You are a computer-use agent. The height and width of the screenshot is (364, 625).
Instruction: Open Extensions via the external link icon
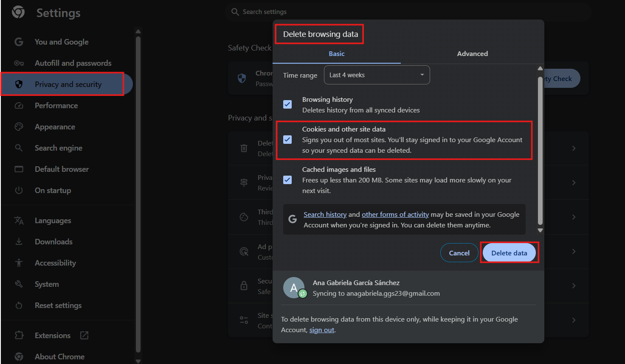point(84,335)
